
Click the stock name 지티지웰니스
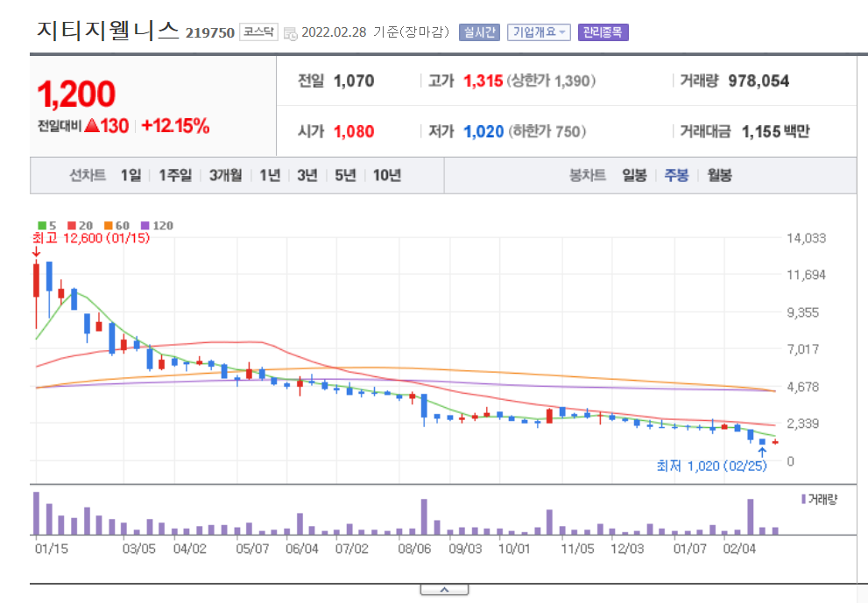[108, 31]
